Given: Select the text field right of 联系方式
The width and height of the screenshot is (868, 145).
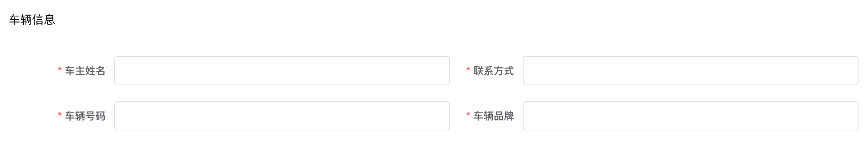Looking at the screenshot, I should coord(691,71).
